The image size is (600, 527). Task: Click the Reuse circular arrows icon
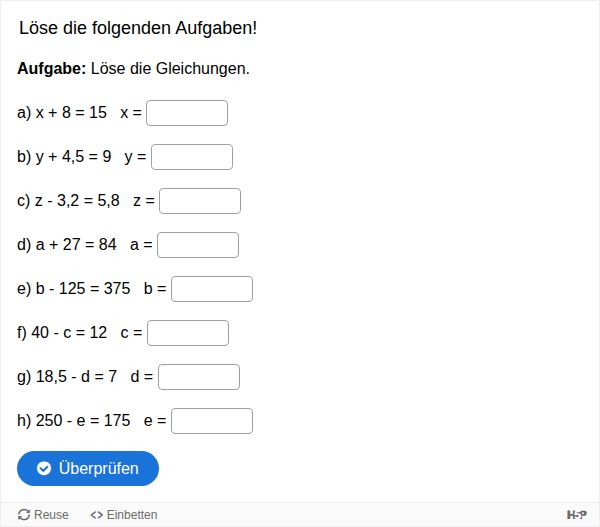point(24,515)
